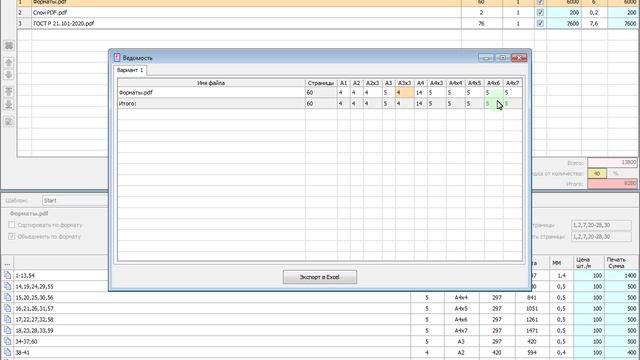Select the 17,22,27,32,58 pages row text
The height and width of the screenshot is (360, 640).
34,319
